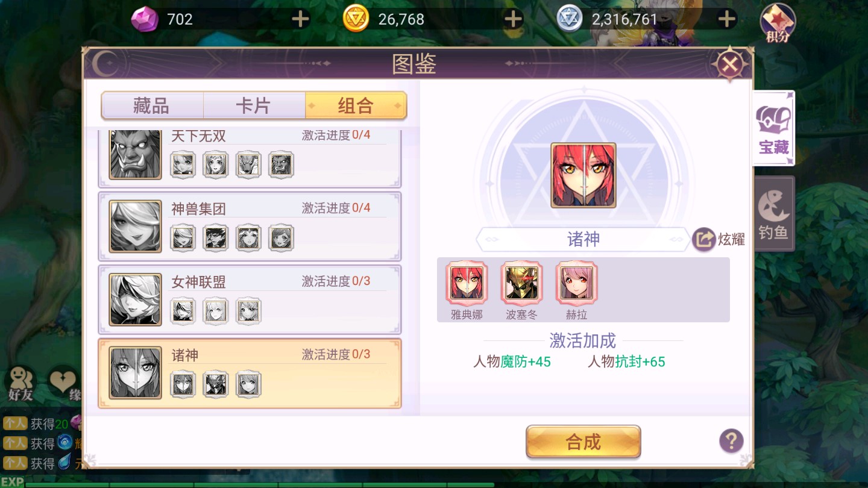Switch to the 卡片 tab
Image resolution: width=868 pixels, height=488 pixels.
coord(254,106)
